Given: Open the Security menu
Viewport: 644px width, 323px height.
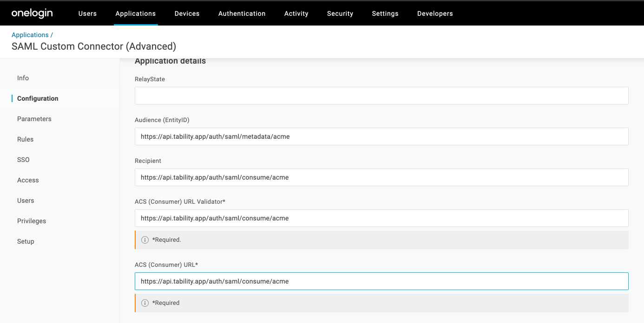Looking at the screenshot, I should point(340,13).
